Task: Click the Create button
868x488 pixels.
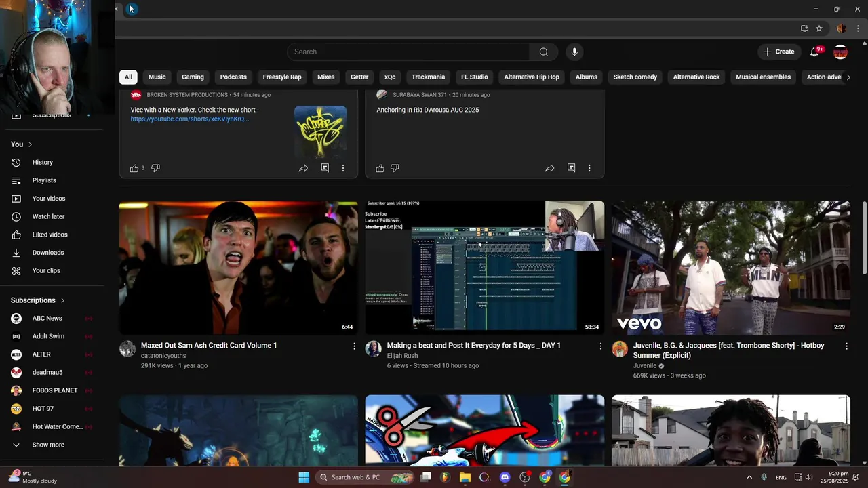Action: pyautogui.click(x=778, y=52)
